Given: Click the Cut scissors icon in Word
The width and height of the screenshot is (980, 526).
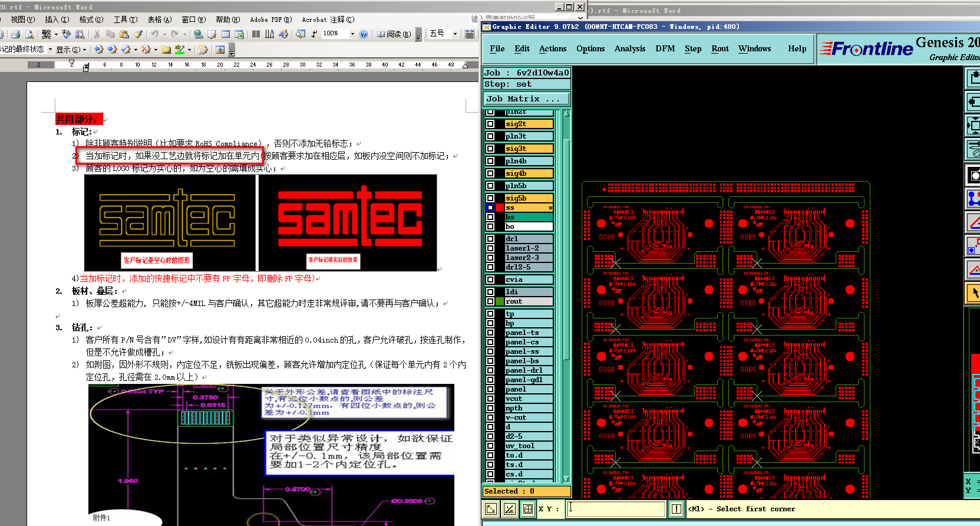Looking at the screenshot, I should 97,34.
